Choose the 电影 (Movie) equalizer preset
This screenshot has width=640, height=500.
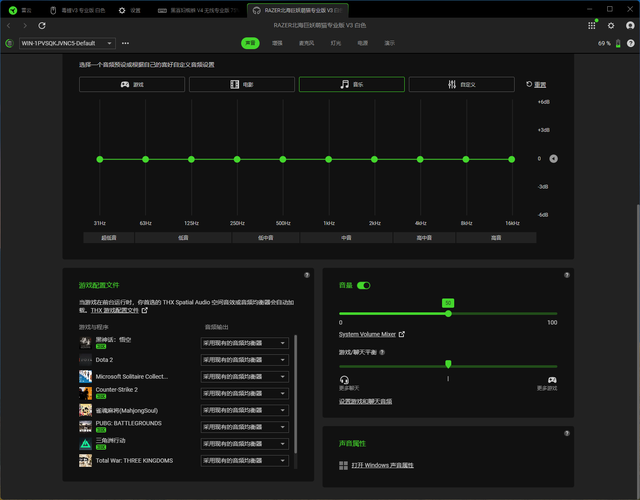click(x=242, y=85)
